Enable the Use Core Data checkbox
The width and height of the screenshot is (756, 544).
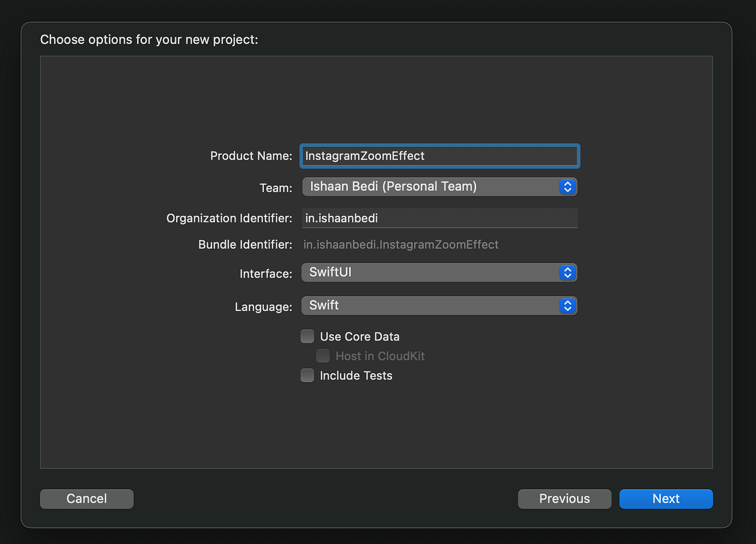pyautogui.click(x=307, y=337)
